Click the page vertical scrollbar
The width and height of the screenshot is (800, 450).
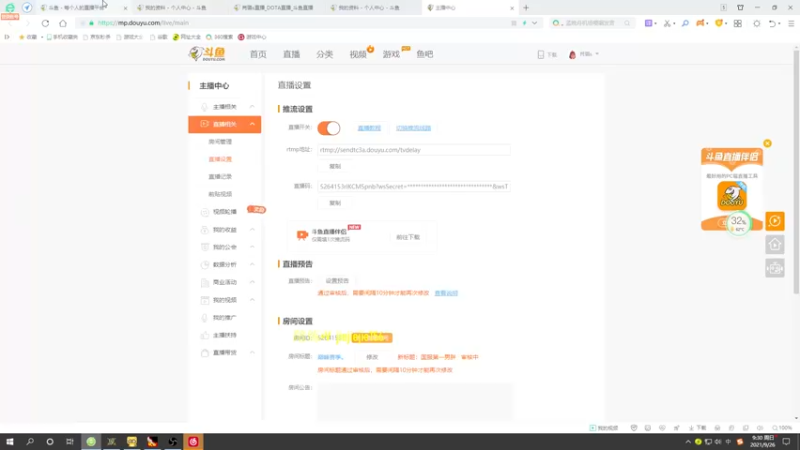coord(796,171)
